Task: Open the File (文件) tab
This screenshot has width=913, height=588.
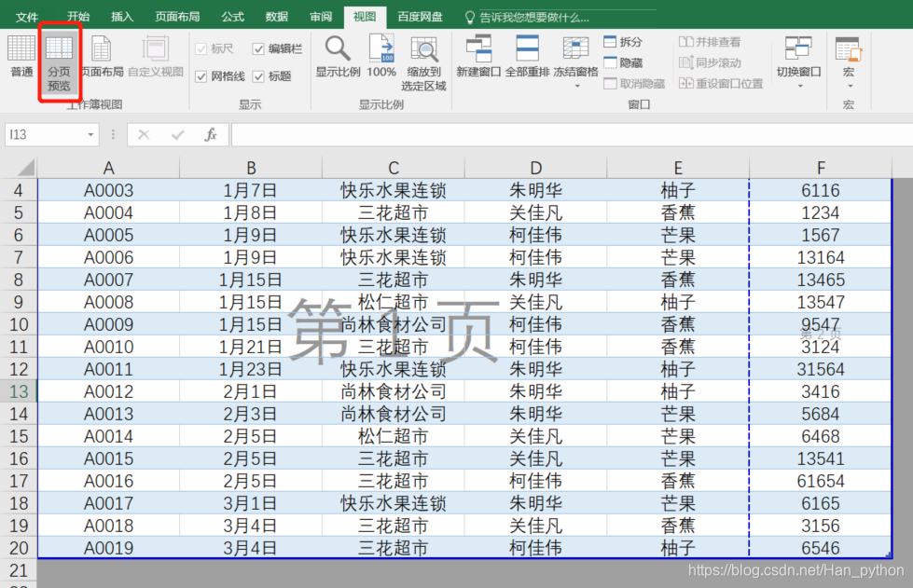Action: pos(27,17)
